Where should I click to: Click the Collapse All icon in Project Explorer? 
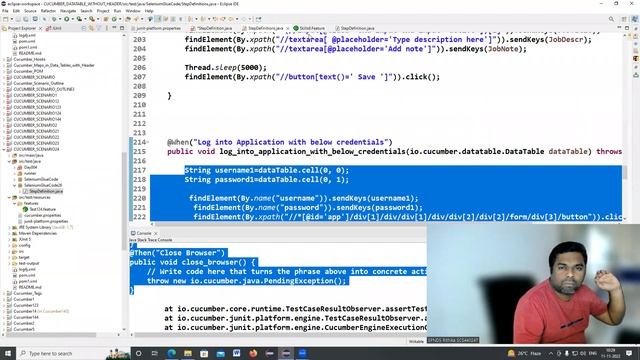click(84, 28)
